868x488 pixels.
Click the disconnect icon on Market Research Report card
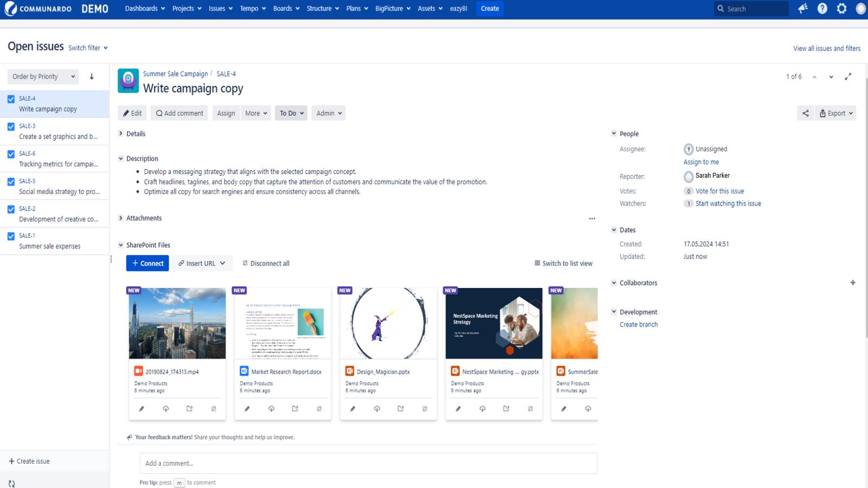click(x=319, y=409)
